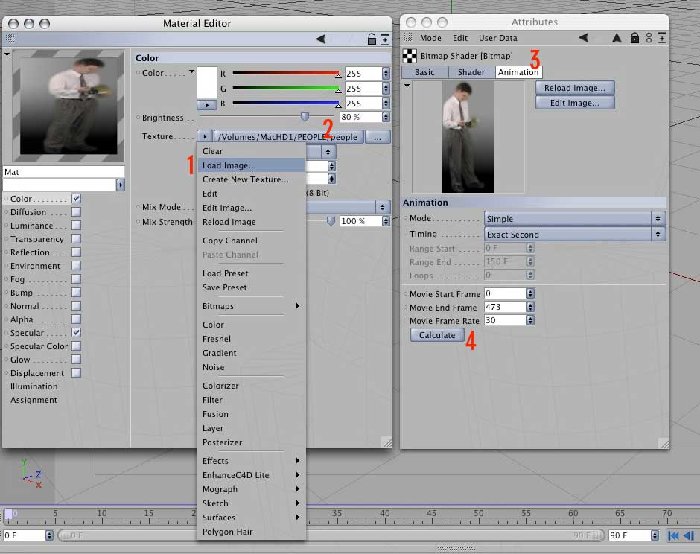Click the new-window icon in Material Editor toolbar

pyautogui.click(x=385, y=39)
